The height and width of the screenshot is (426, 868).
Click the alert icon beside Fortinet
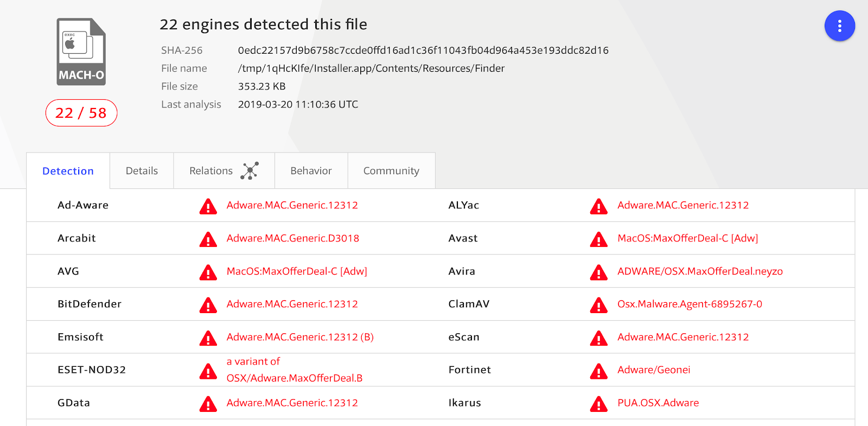[598, 371]
